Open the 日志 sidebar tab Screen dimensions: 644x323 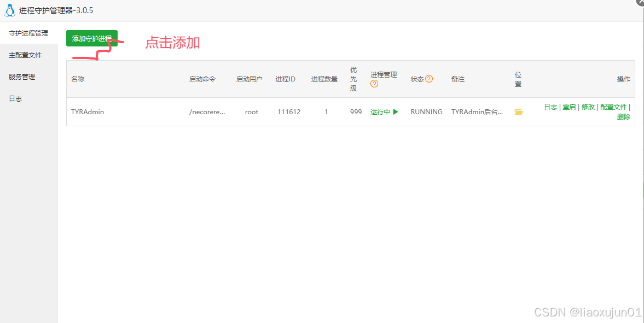coord(15,99)
